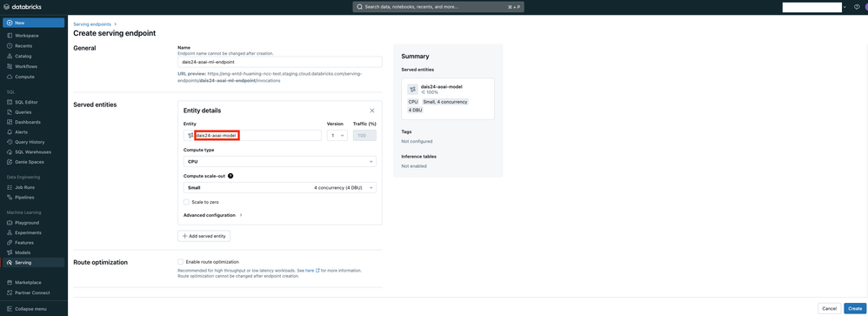Image resolution: width=868 pixels, height=316 pixels.
Task: Open the workspace selector dropdown arrow
Action: 845,7
